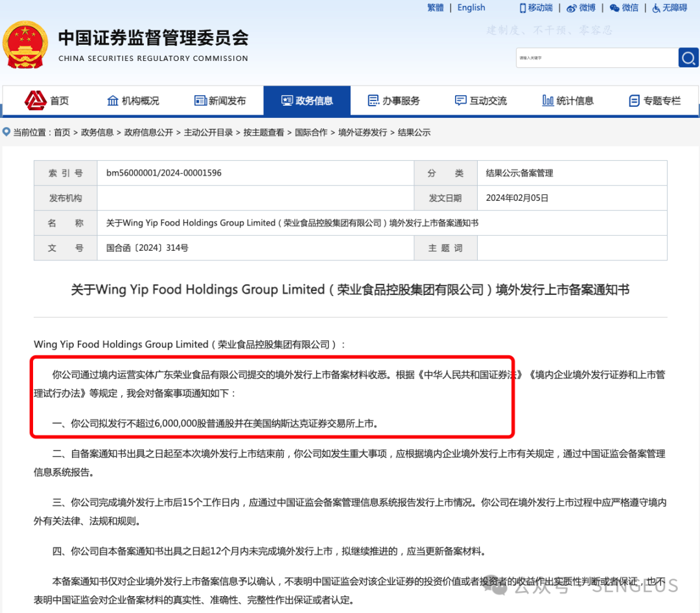Click index number bm56000001/2024-00001596
This screenshot has height=613, width=700.
(x=164, y=173)
